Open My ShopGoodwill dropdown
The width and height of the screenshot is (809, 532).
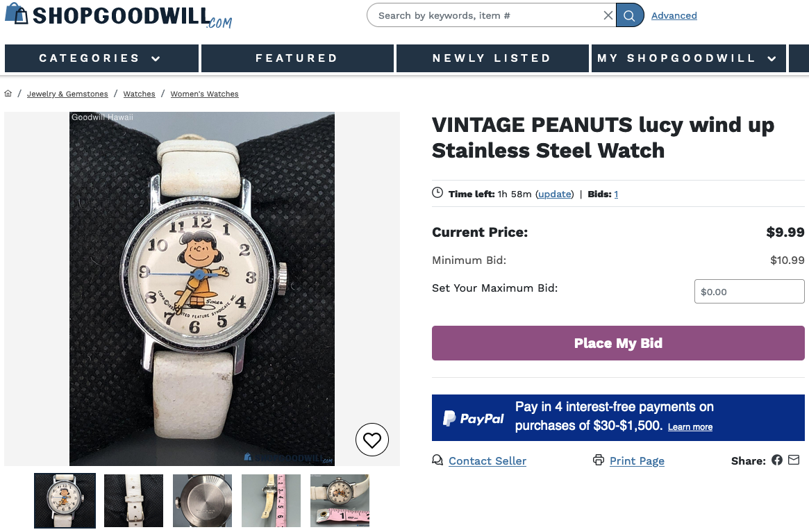pos(688,58)
